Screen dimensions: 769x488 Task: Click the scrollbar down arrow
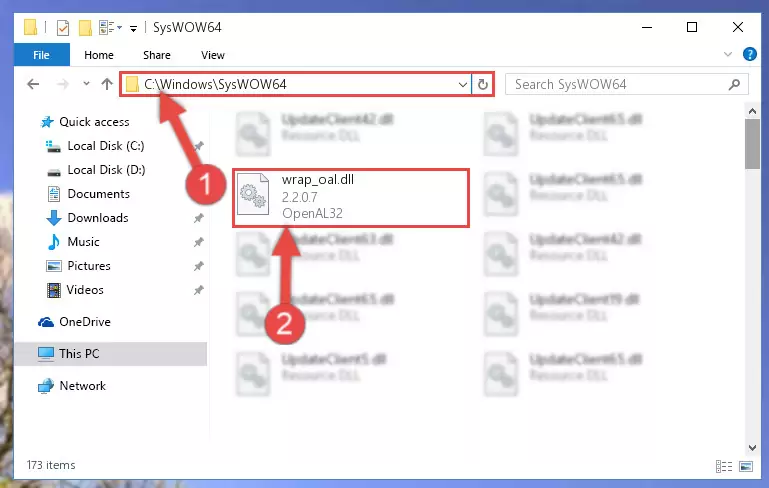tap(752, 447)
